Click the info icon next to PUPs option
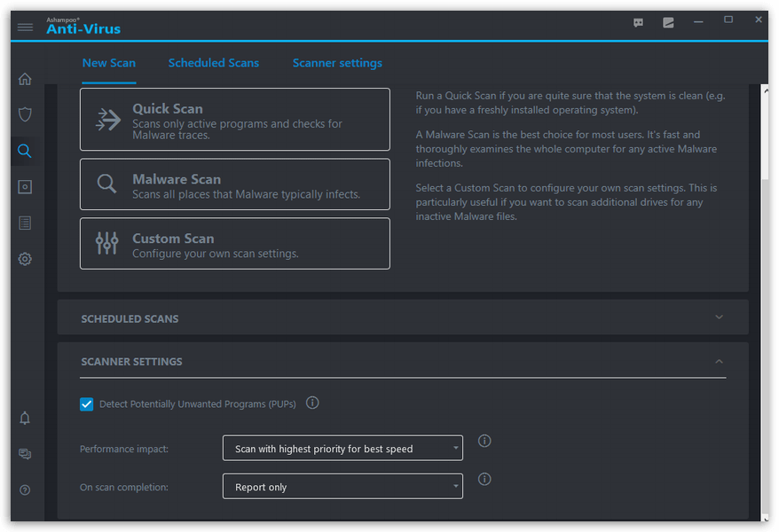The image size is (779, 532). (x=312, y=403)
